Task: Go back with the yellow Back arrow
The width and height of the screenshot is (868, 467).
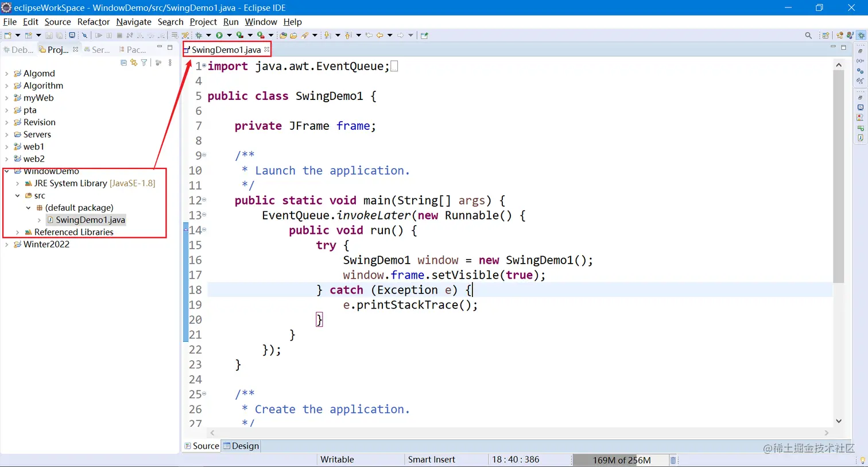Action: pyautogui.click(x=379, y=35)
